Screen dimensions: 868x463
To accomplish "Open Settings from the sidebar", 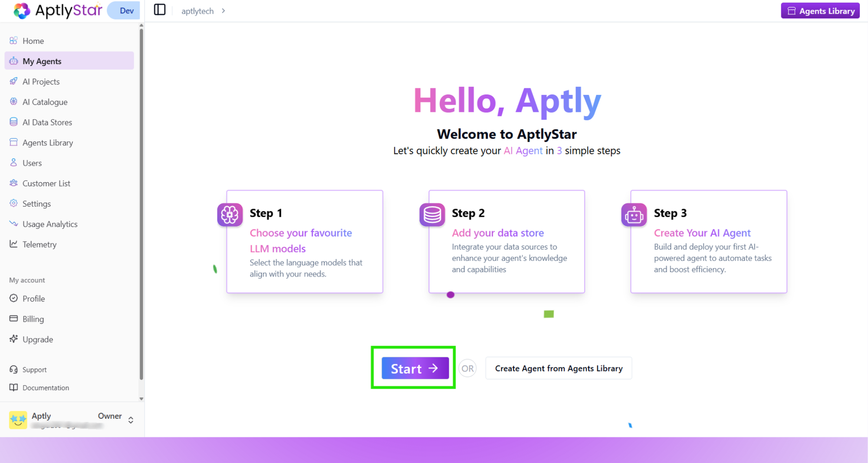I will (14, 203).
